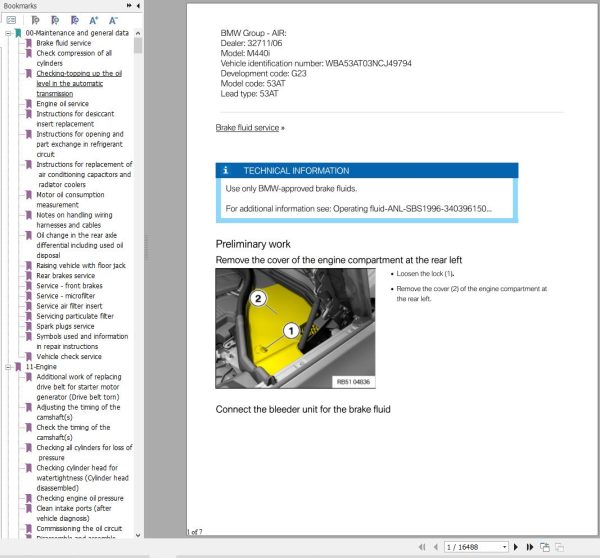The width and height of the screenshot is (600, 558).
Task: Click the bookmark icon beside Rear brakes service
Action: pos(29,276)
